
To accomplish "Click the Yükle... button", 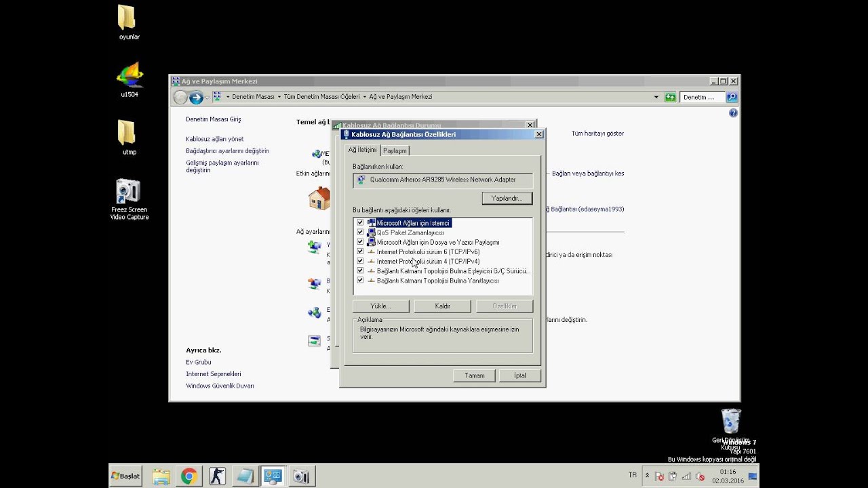I will click(381, 306).
